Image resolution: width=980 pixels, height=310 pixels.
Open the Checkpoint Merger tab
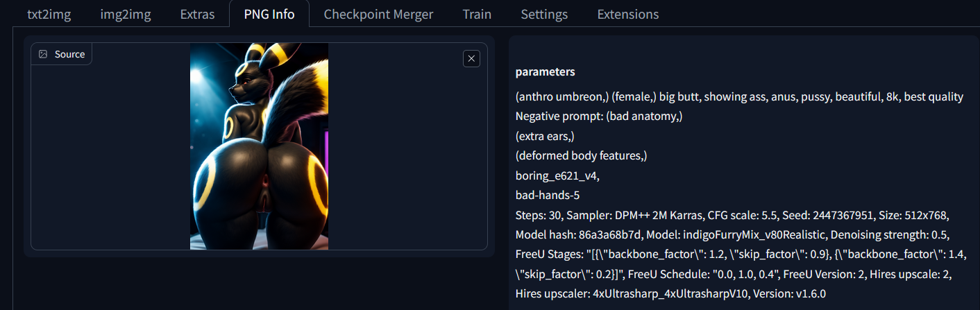[378, 14]
